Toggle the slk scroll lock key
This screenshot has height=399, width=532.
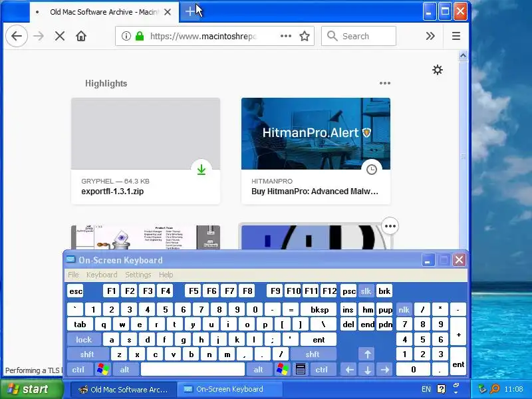(x=366, y=291)
